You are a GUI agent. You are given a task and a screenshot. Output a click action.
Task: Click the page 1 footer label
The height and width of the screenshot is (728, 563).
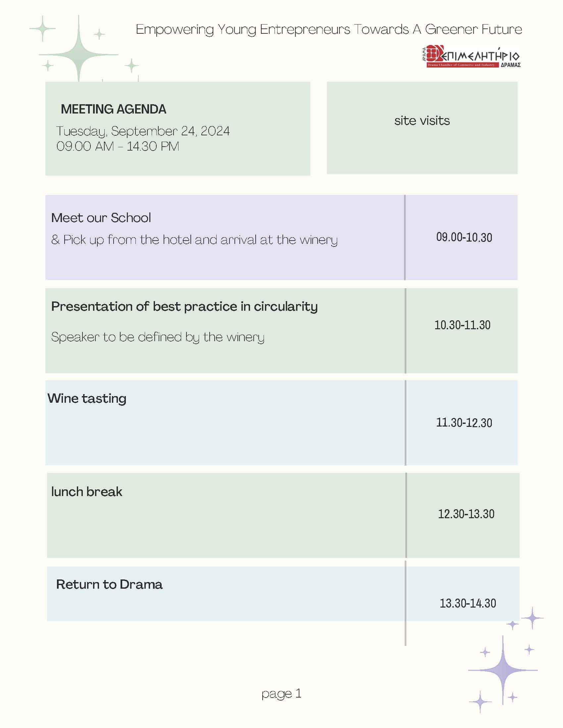[x=281, y=694]
